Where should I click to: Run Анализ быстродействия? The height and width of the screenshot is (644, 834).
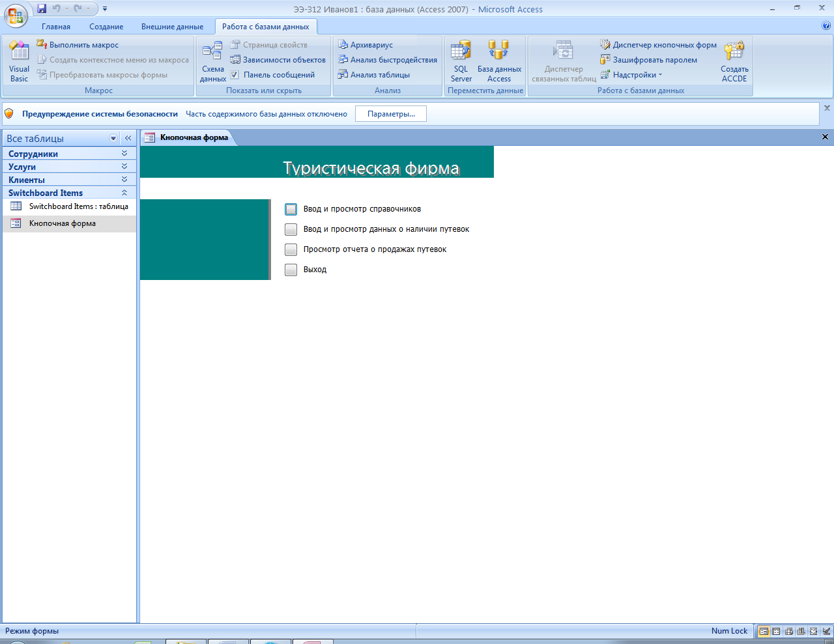click(x=388, y=60)
